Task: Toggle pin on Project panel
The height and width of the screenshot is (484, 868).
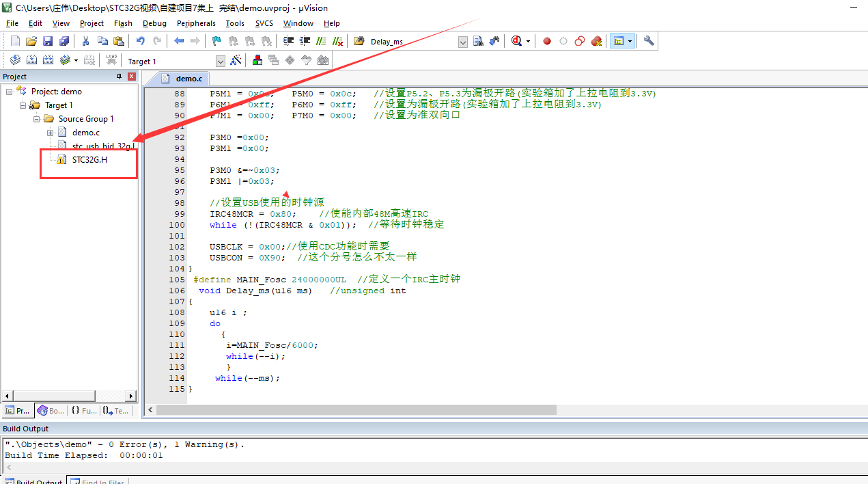Action: 119,77
